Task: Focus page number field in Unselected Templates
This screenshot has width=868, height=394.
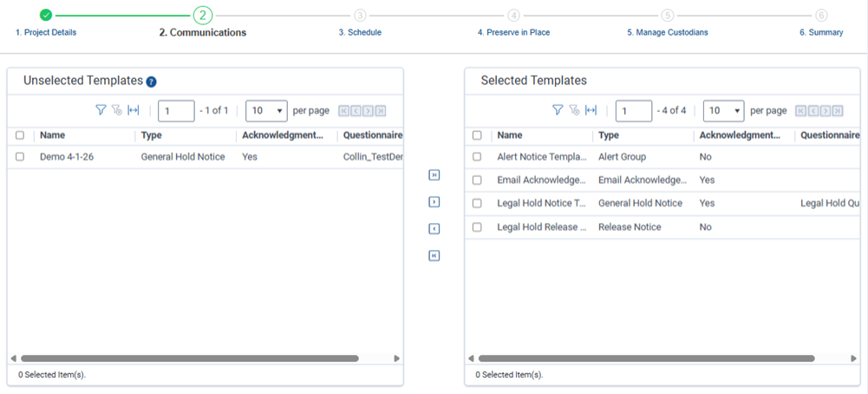Action: (176, 111)
